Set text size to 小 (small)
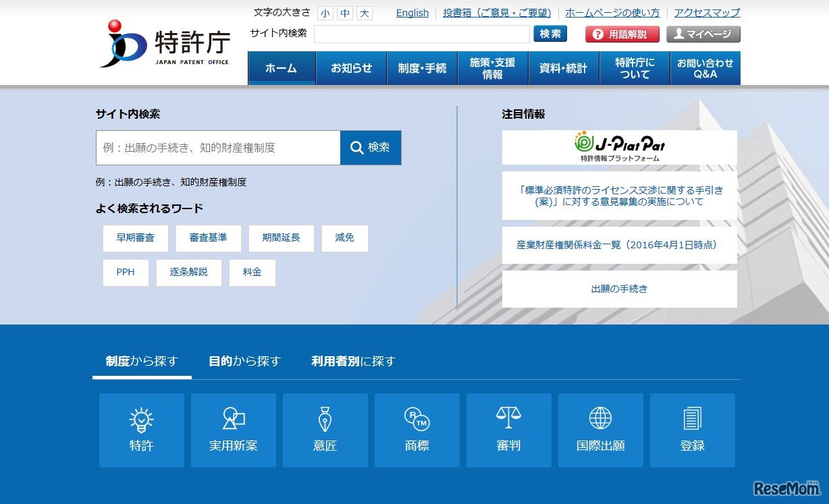829x504 pixels. click(x=325, y=12)
